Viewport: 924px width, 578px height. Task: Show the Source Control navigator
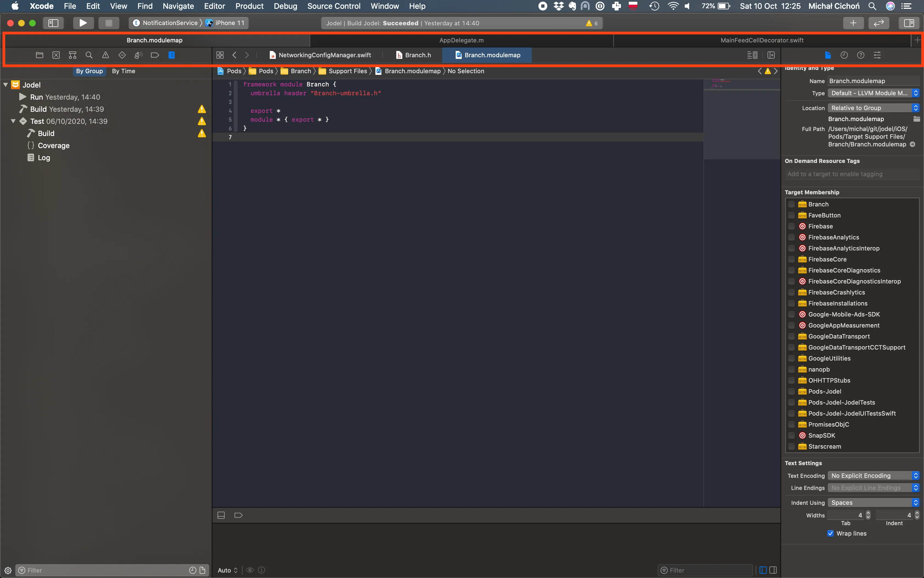point(56,55)
